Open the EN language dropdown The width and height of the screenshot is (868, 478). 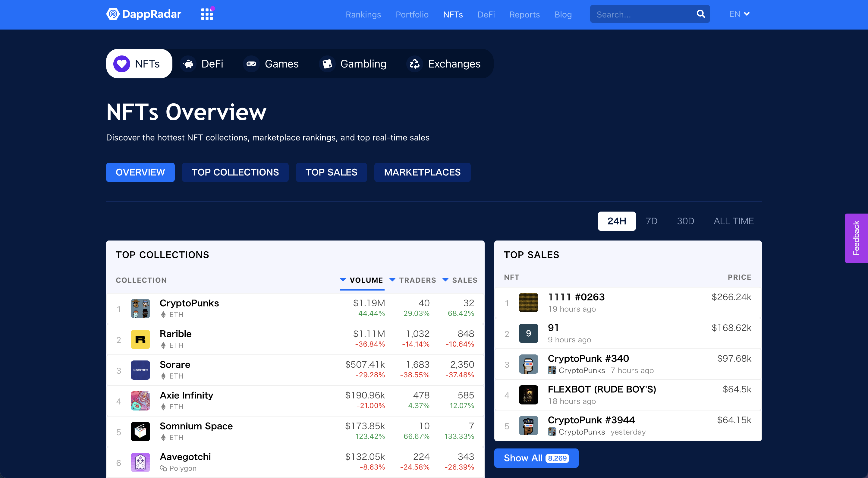click(x=739, y=14)
